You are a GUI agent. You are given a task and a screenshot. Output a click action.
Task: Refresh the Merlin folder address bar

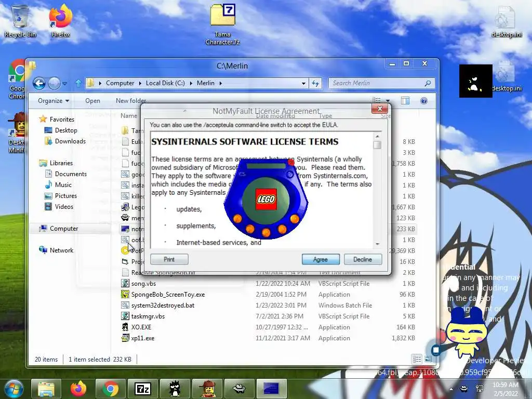(315, 83)
